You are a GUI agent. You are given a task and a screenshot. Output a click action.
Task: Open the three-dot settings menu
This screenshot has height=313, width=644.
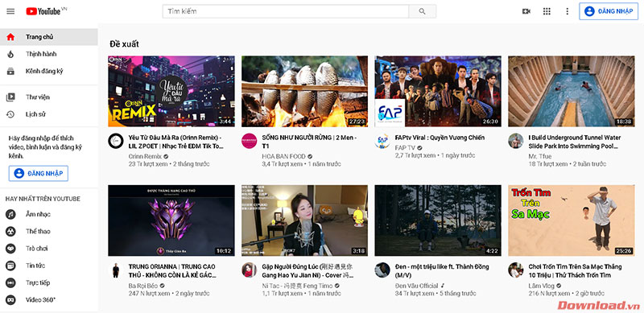568,11
